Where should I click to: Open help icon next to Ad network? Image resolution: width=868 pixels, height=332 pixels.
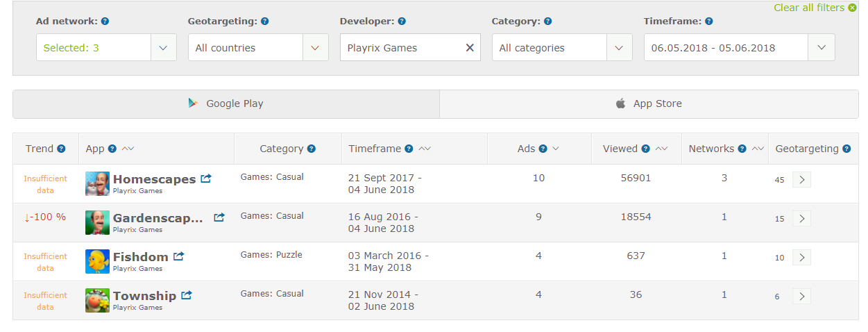click(105, 22)
